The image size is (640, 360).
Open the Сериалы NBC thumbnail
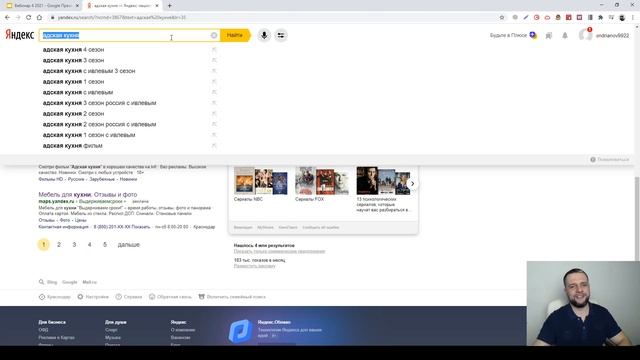[x=261, y=181]
